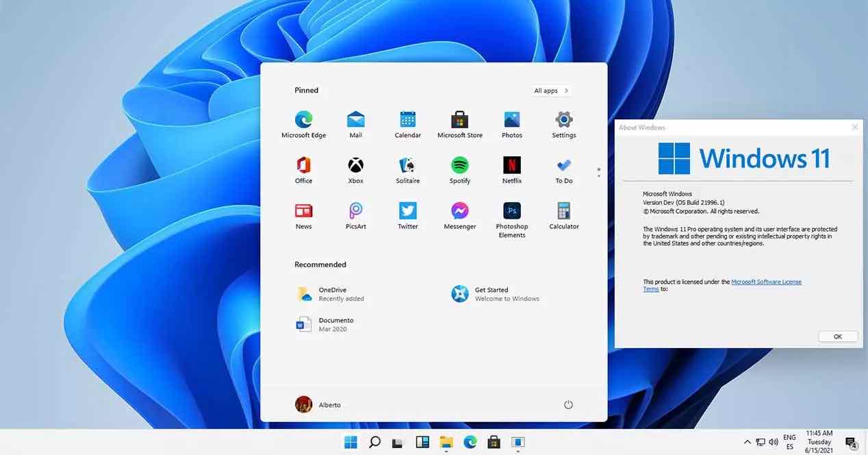Open the Calculator app
868x455 pixels.
564,215
